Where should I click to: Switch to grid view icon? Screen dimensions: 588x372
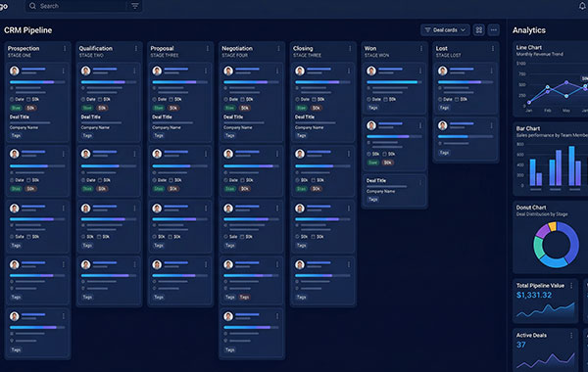[x=479, y=30]
